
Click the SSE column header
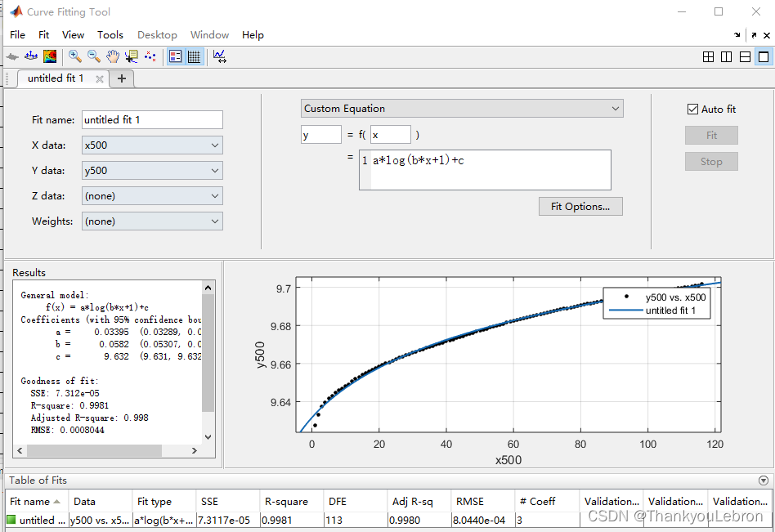[228, 502]
